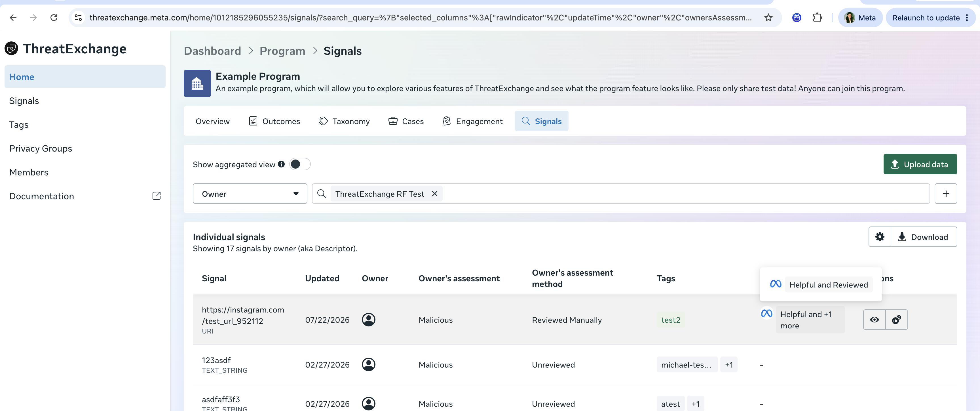Click the test2 tag
Viewport: 980px width, 411px height.
(670, 320)
